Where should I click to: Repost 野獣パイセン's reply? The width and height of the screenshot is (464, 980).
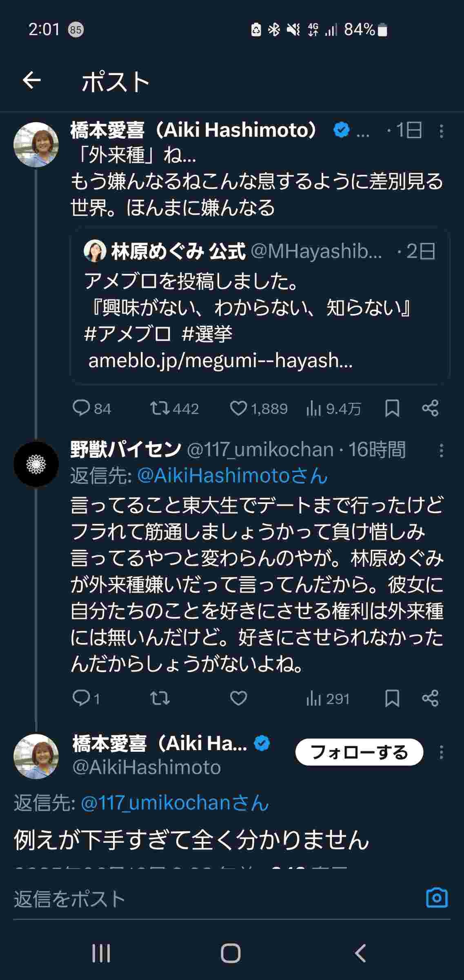click(160, 698)
